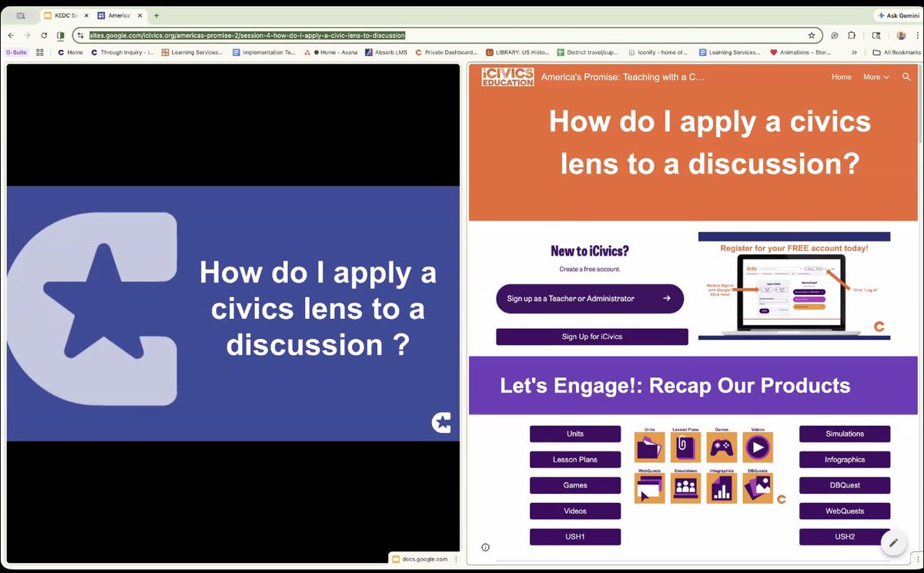Open the Private Dashboard bookmark
The width and height of the screenshot is (924, 573).
(446, 52)
